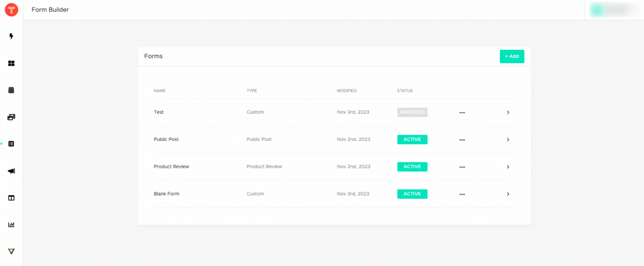Screen dimensions: 644x266
Task: Open the blurred user profile area
Action: tap(614, 10)
